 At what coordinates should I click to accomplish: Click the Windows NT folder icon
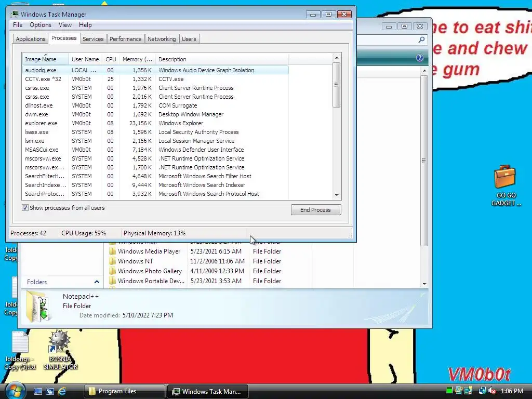(x=112, y=261)
